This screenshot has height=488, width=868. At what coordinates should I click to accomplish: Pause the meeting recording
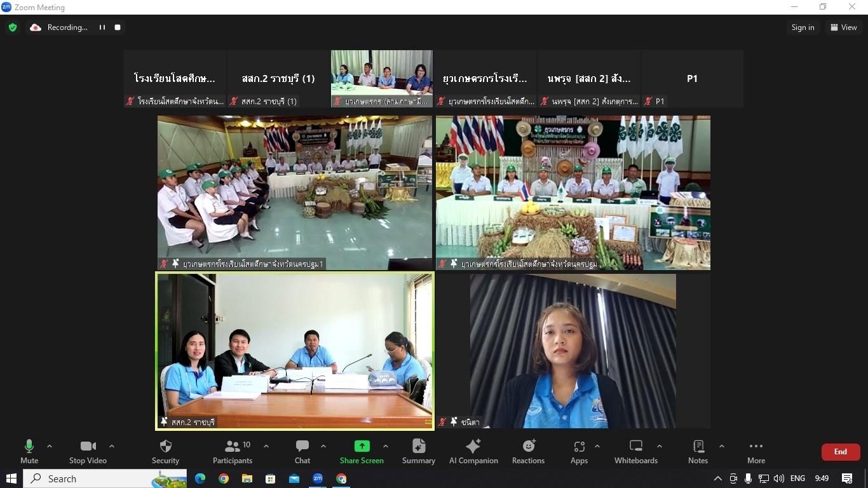(102, 27)
